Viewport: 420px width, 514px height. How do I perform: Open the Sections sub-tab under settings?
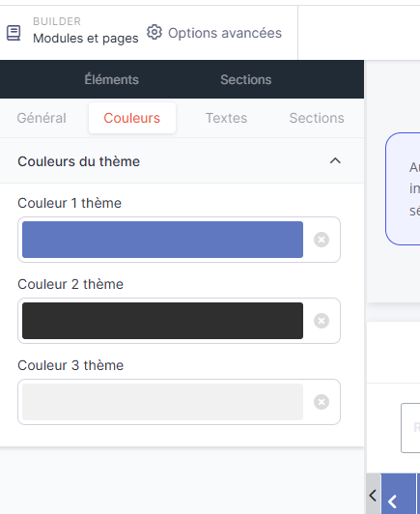(317, 118)
